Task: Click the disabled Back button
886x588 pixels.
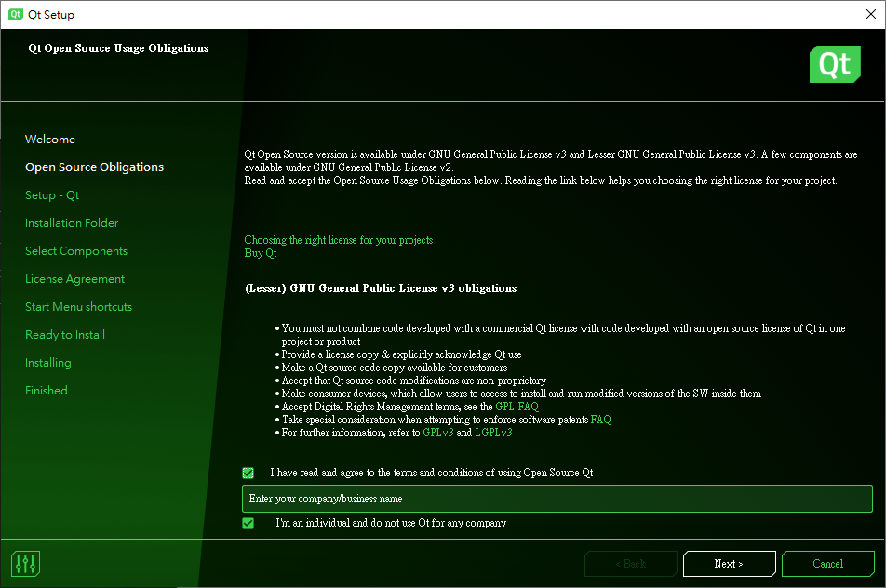Action: 631,564
